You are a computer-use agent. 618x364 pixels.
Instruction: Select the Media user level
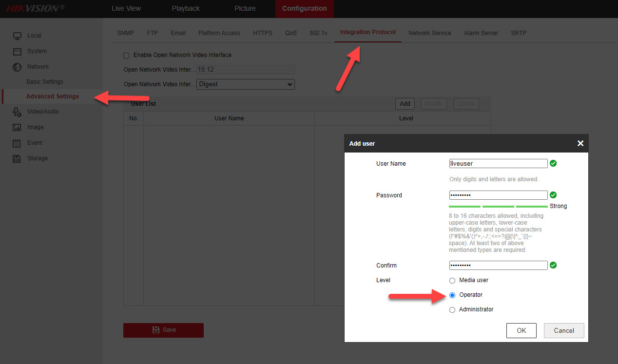tap(452, 281)
